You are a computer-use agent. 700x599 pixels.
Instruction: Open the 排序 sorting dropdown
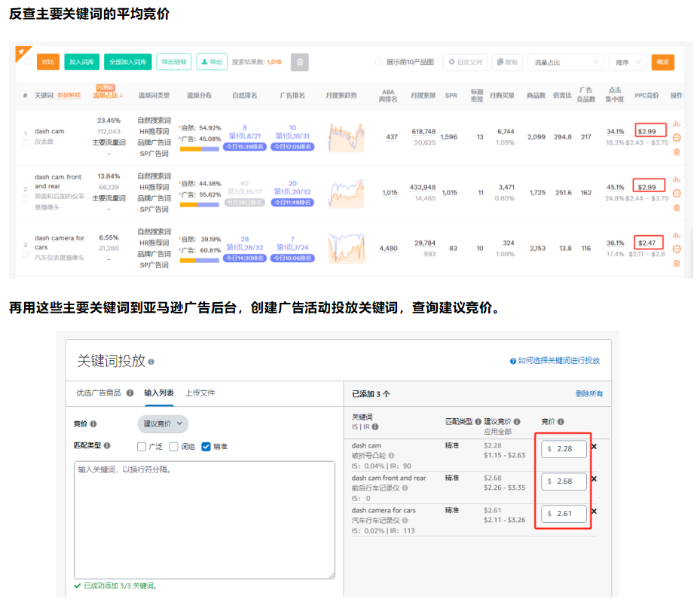[x=629, y=62]
